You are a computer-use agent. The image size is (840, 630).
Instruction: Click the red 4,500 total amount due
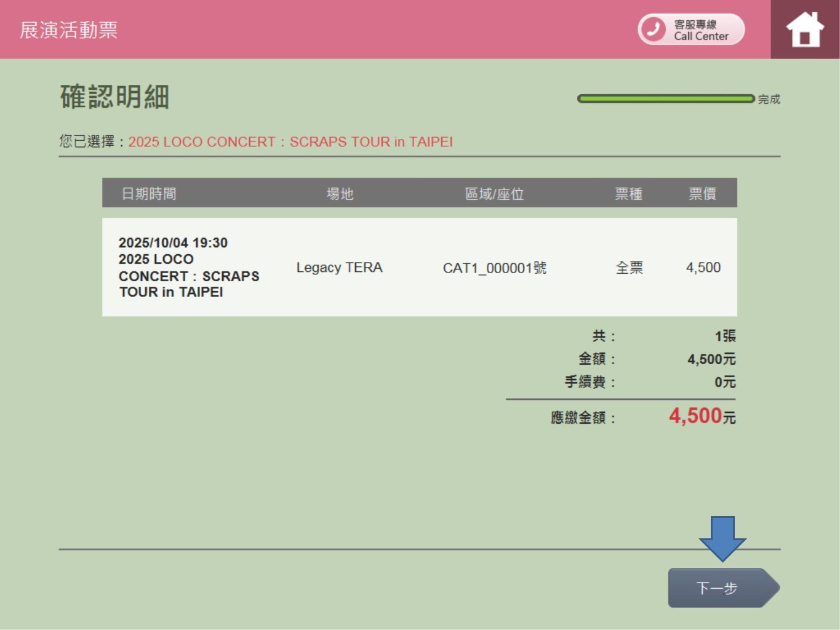point(695,416)
